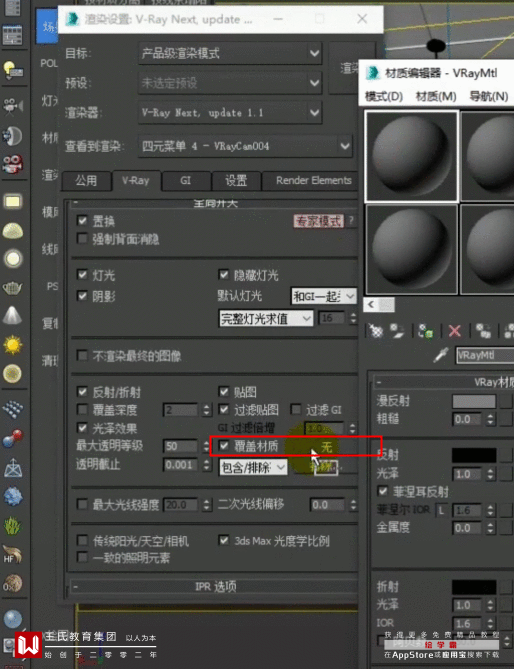514x669 pixels.
Task: Click the light-bulb lister icon in left toolbar
Action: coord(12,70)
